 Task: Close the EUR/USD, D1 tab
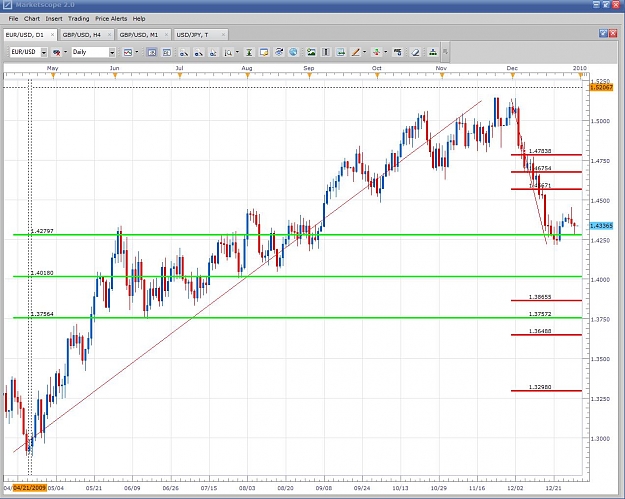coord(52,35)
